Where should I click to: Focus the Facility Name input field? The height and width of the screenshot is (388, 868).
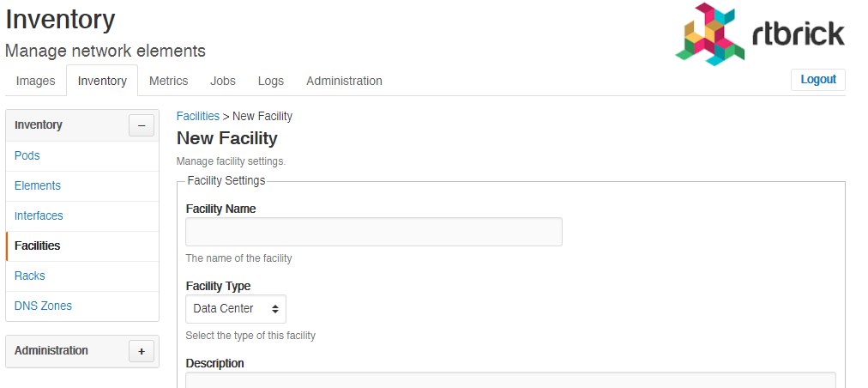coord(374,232)
